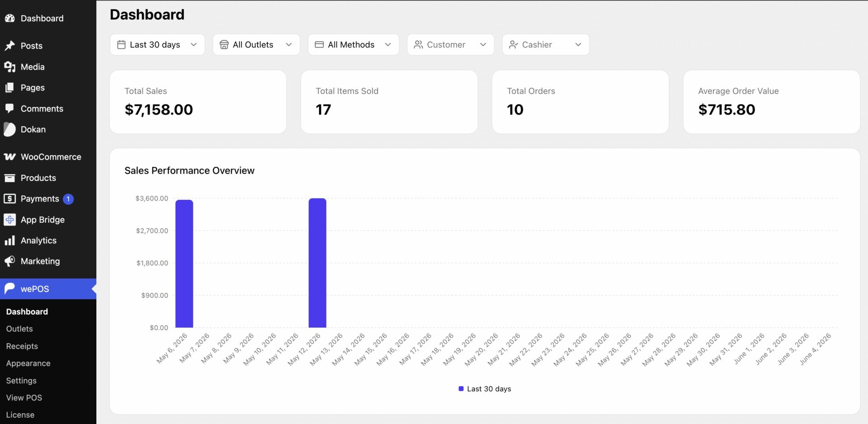Image resolution: width=868 pixels, height=424 pixels.
Task: Open the All Methods dropdown label
Action: coord(351,45)
